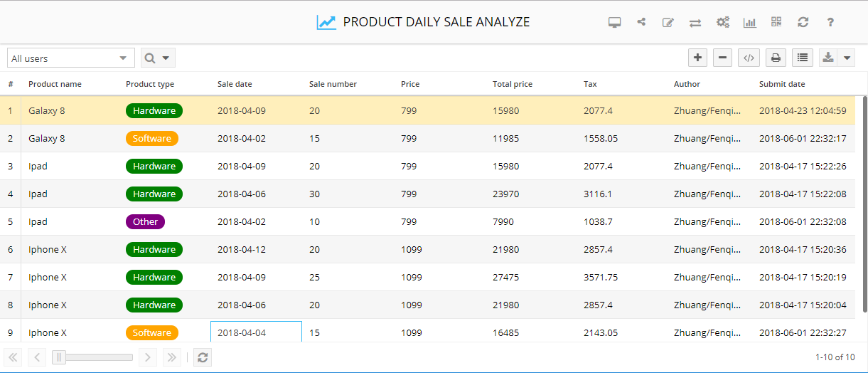Click the share icon in header
The height and width of the screenshot is (373, 868).
pyautogui.click(x=641, y=21)
